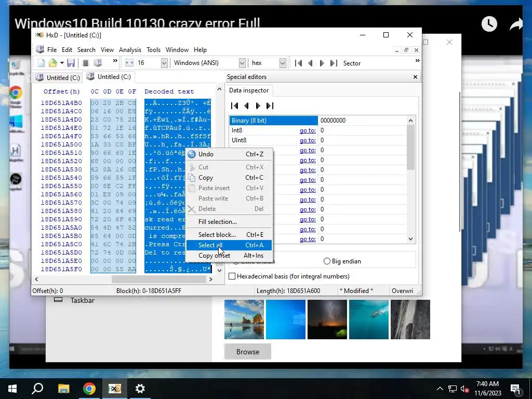Click the Open file folder icon

pos(52,63)
